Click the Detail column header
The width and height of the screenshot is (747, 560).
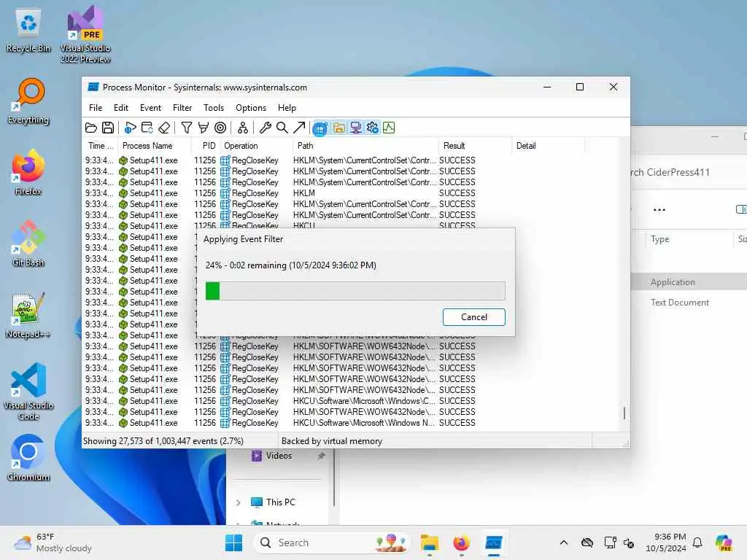pos(549,146)
